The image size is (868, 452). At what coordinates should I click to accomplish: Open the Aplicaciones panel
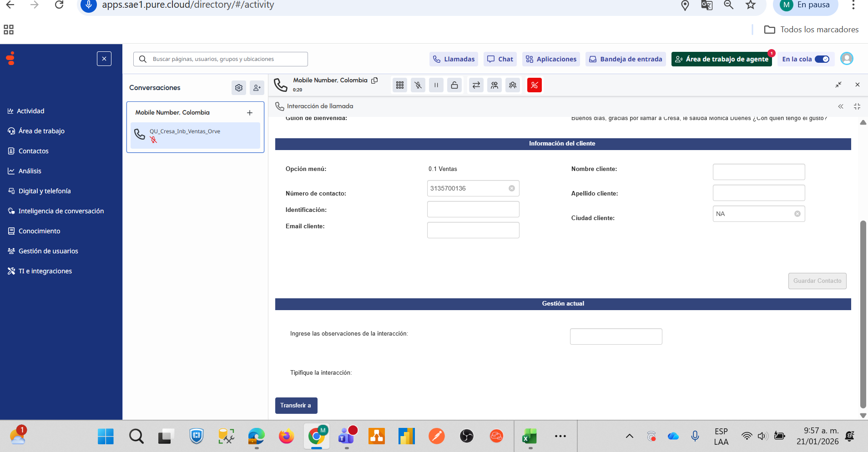551,59
